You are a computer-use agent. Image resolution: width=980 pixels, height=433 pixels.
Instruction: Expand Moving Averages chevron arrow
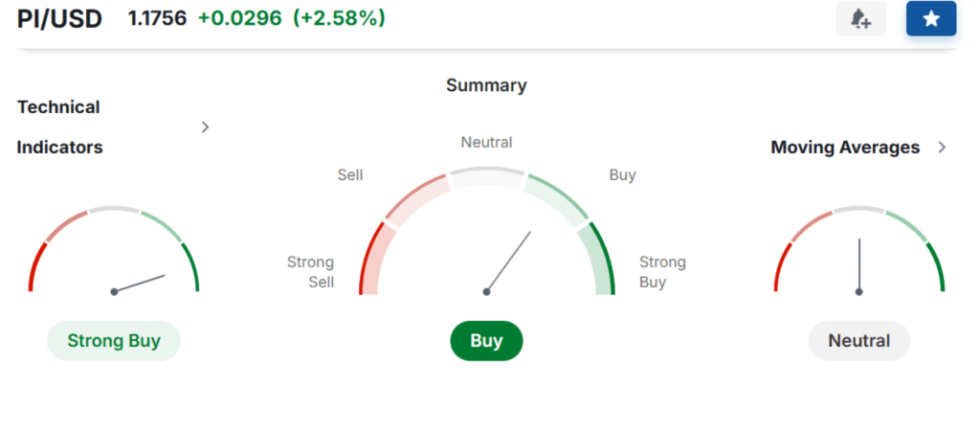tap(943, 148)
